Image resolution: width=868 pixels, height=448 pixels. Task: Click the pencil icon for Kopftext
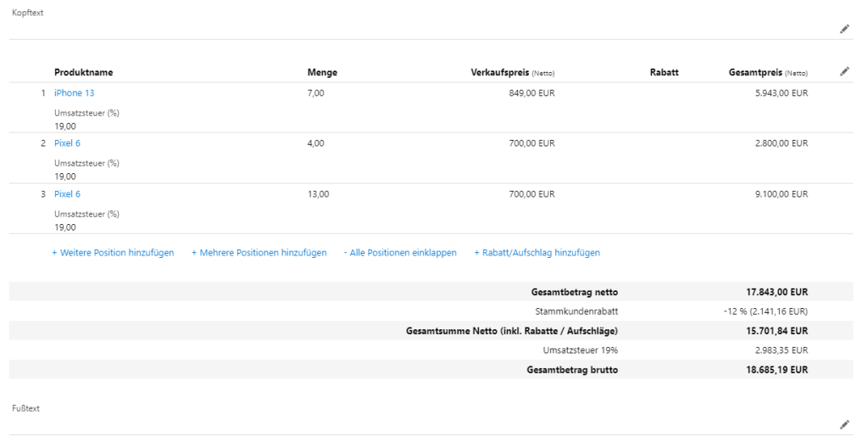[x=844, y=29]
